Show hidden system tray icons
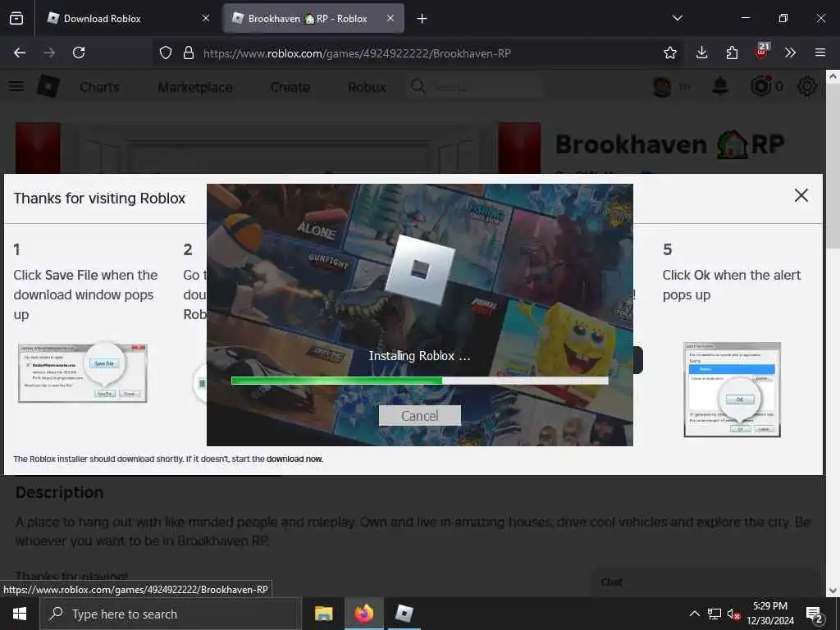Viewport: 840px width, 630px height. click(x=694, y=614)
